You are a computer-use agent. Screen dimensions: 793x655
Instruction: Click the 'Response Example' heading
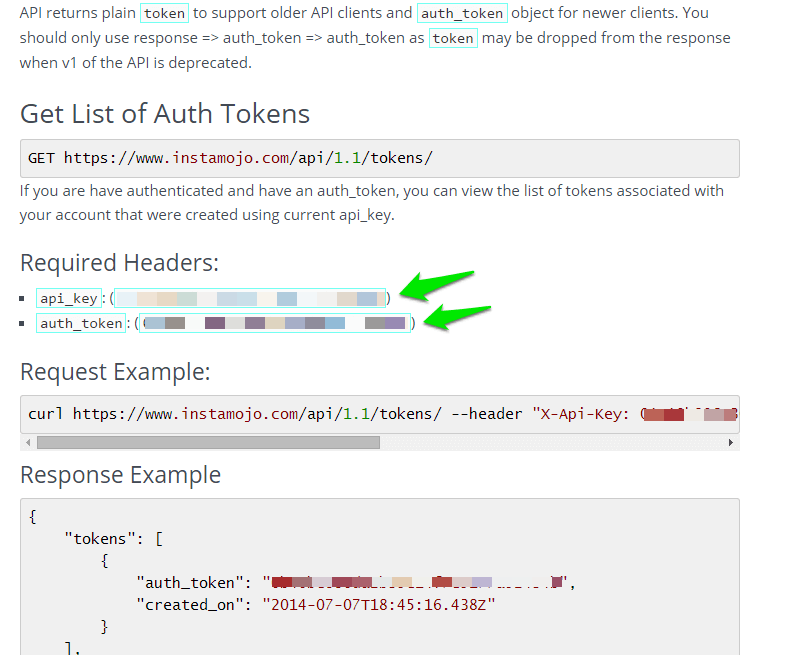(x=120, y=475)
